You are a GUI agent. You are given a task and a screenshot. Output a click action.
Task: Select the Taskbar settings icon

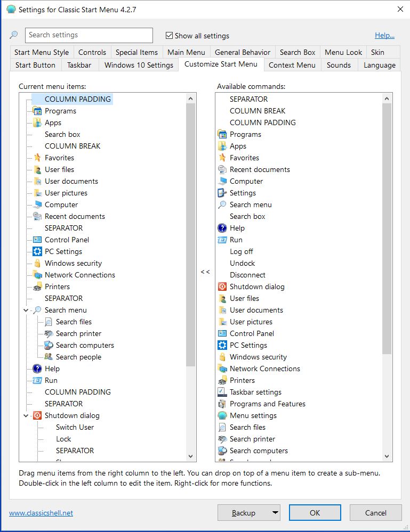pos(222,392)
